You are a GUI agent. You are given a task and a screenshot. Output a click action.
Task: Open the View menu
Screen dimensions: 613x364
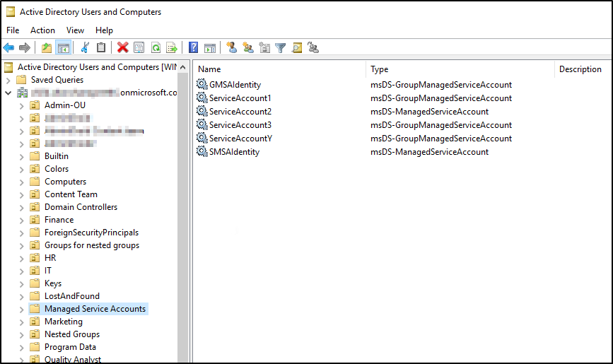[x=75, y=30]
